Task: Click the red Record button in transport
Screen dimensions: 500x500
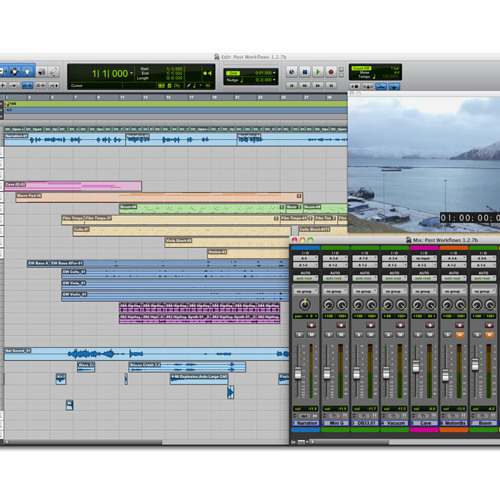Action: (x=331, y=72)
